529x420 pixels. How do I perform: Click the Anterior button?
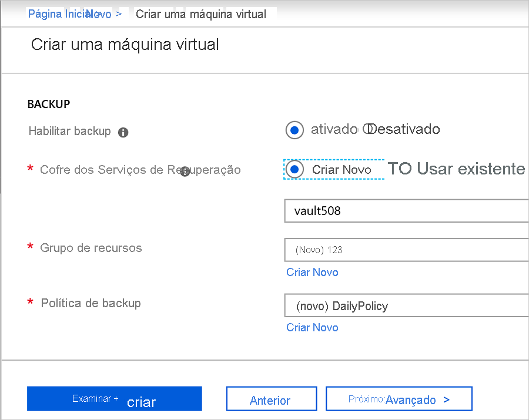[x=271, y=399]
